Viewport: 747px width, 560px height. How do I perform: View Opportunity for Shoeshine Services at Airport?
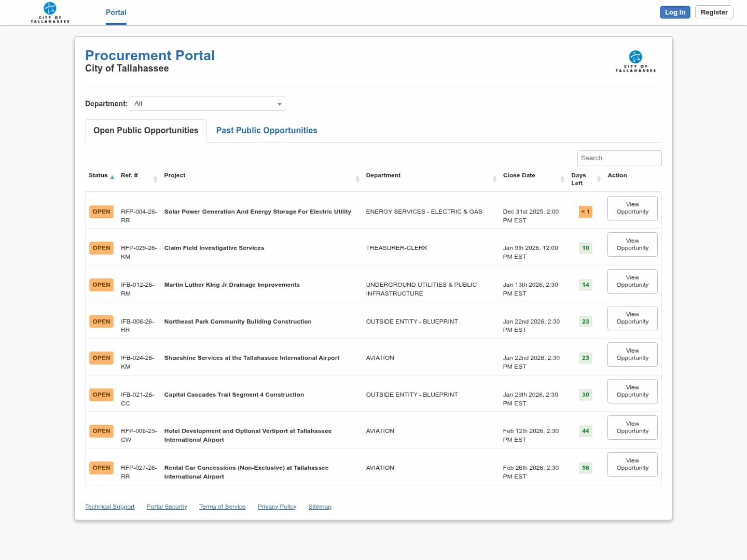(x=632, y=355)
